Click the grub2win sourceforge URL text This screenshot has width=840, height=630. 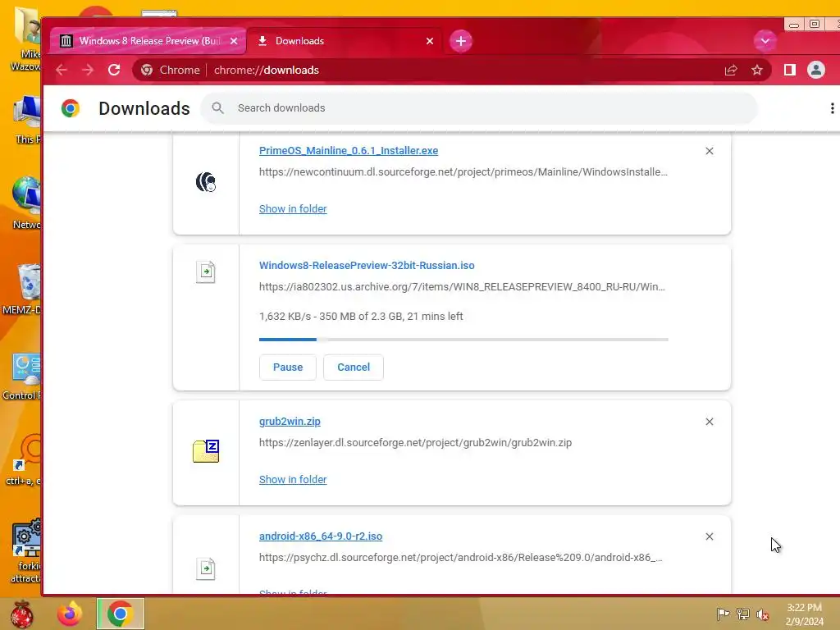(x=415, y=443)
